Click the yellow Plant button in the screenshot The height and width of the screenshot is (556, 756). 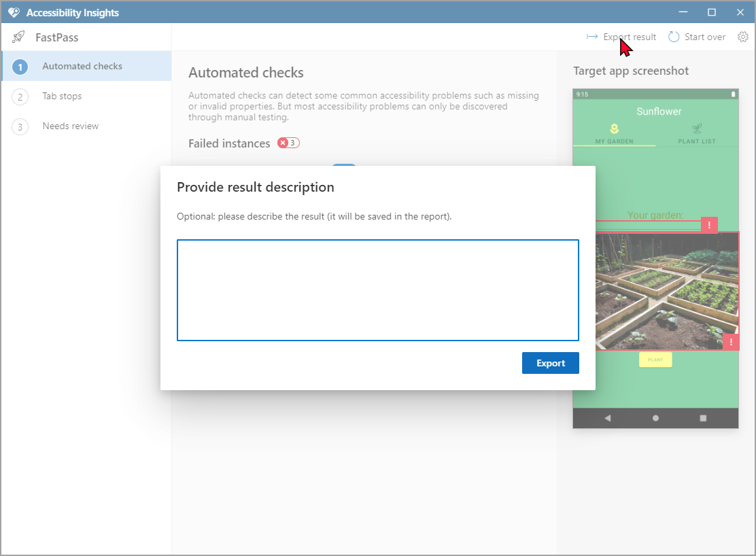pos(655,360)
